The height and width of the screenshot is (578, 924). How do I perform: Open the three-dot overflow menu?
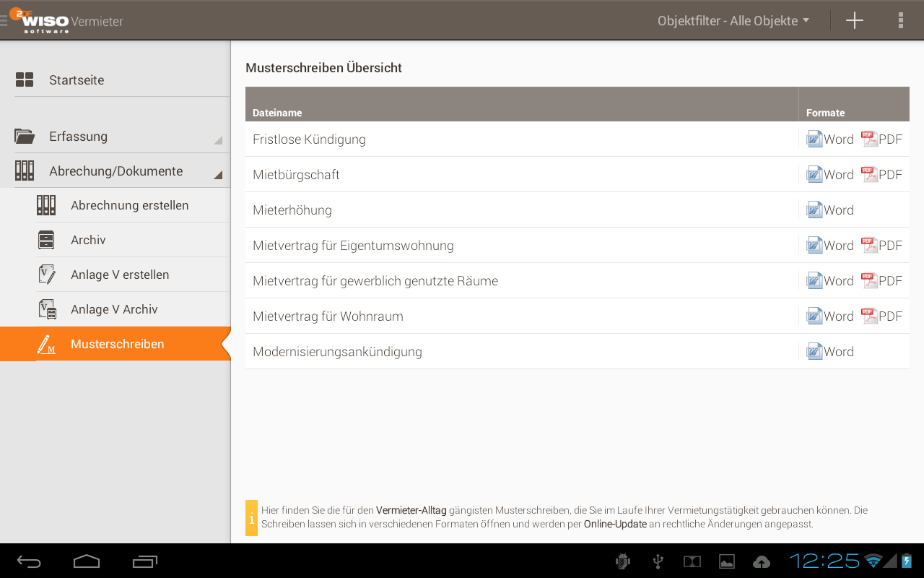pos(900,20)
